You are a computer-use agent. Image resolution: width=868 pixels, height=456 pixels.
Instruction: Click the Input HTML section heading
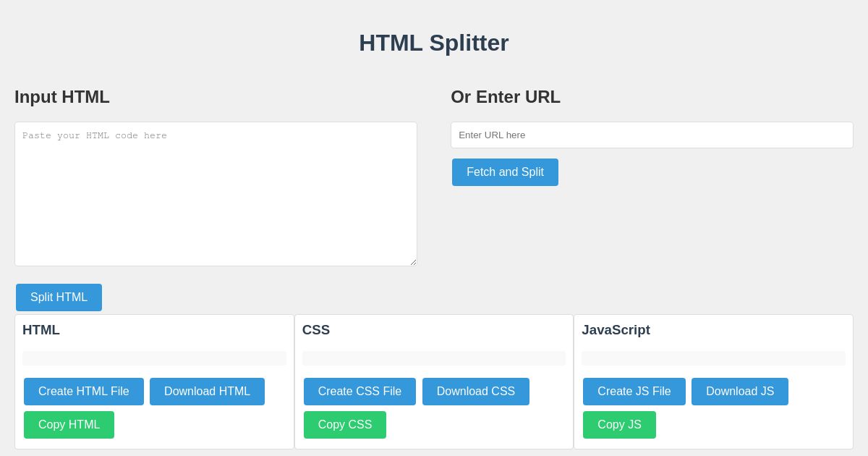coord(61,97)
